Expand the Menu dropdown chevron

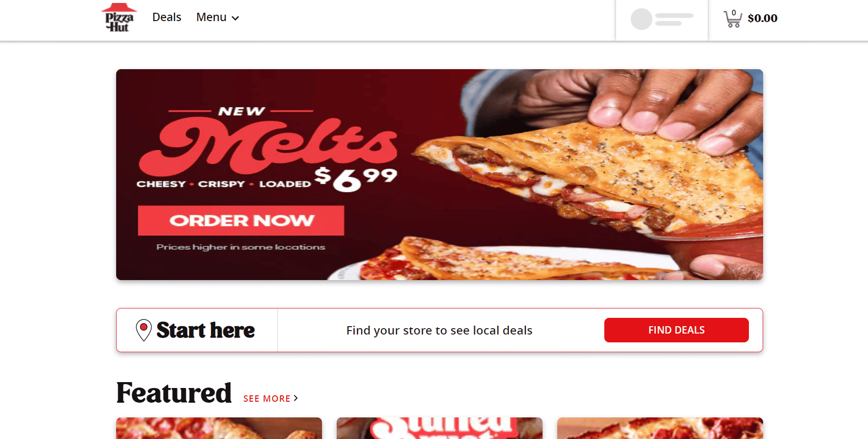(235, 18)
